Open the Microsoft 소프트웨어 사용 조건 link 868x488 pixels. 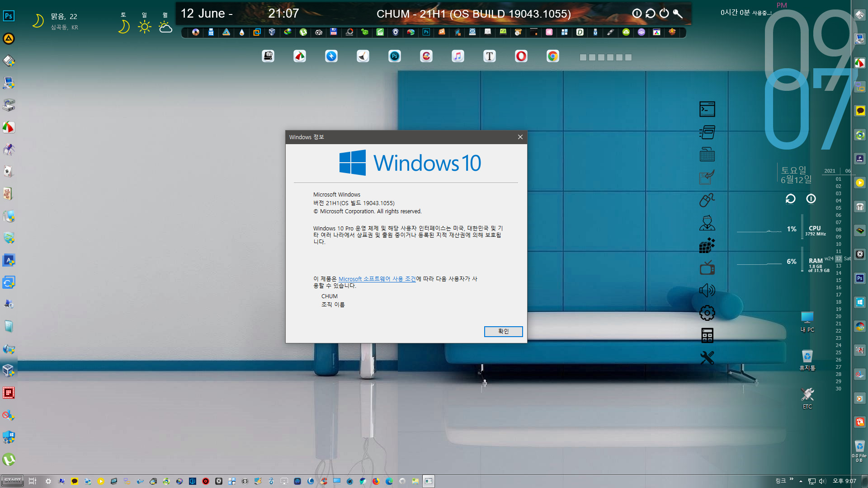coord(377,279)
